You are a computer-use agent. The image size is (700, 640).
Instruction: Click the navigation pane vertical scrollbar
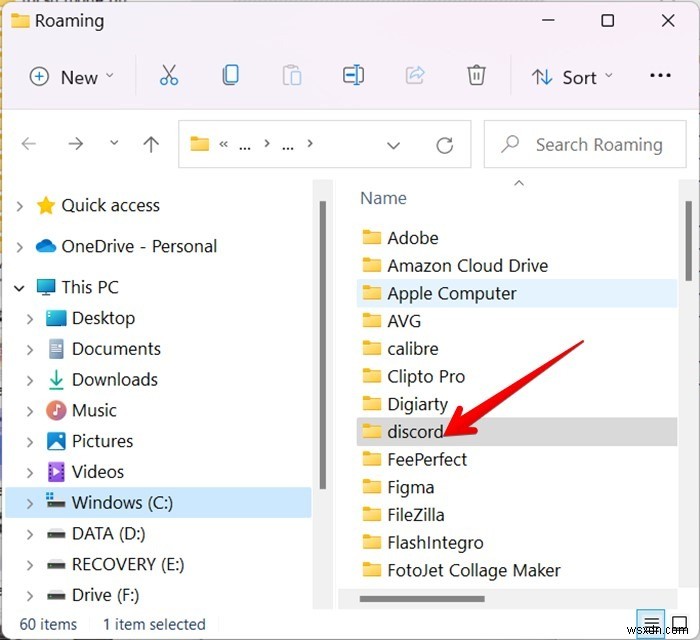(x=323, y=345)
